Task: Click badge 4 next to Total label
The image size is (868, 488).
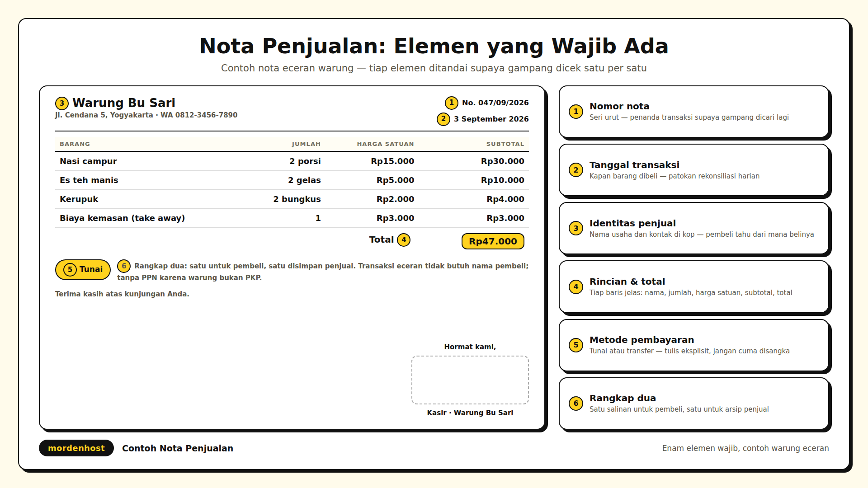Action: pos(404,240)
